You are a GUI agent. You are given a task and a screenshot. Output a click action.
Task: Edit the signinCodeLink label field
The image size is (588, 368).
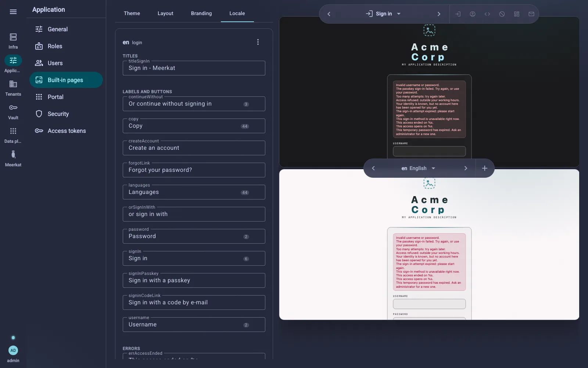[x=194, y=302]
